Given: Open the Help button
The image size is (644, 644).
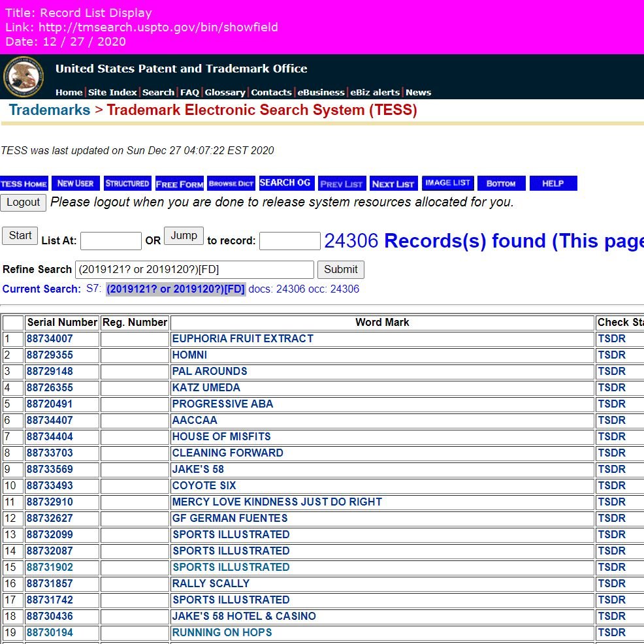Looking at the screenshot, I should tap(553, 183).
